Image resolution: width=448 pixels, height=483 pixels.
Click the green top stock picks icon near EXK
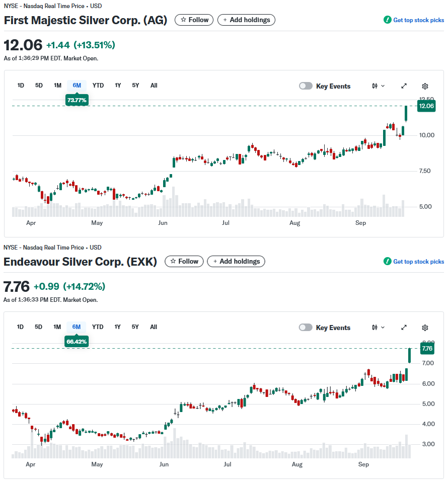click(x=387, y=262)
